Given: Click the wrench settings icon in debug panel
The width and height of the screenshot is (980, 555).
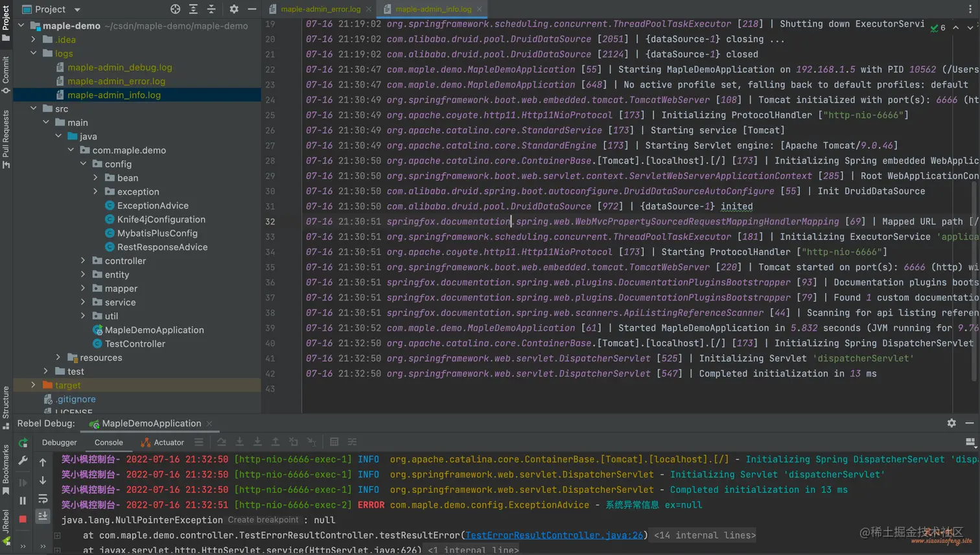Looking at the screenshot, I should point(23,460).
